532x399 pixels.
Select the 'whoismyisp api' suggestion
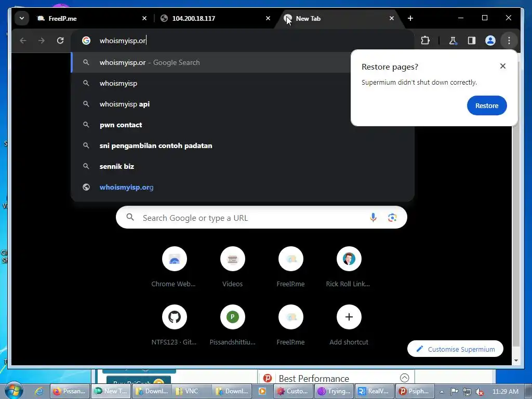(x=210, y=104)
